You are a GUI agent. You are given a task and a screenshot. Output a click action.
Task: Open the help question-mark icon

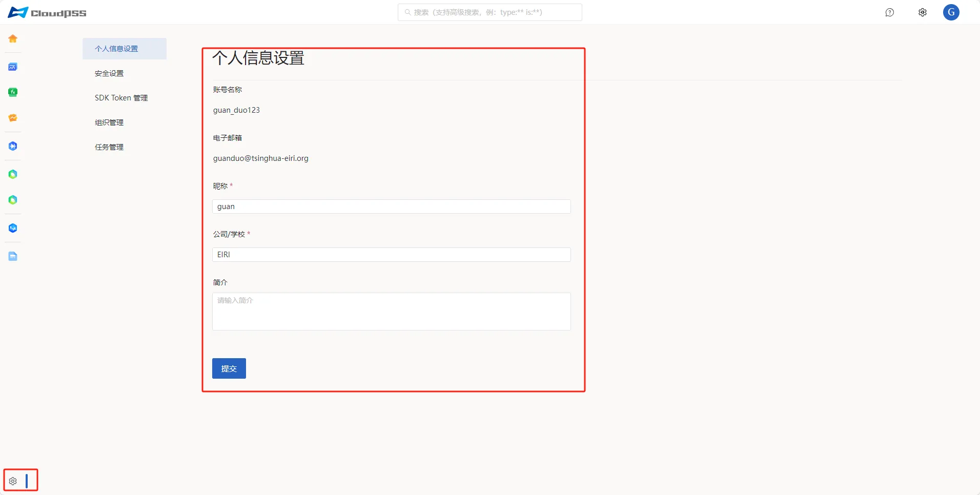coord(890,12)
